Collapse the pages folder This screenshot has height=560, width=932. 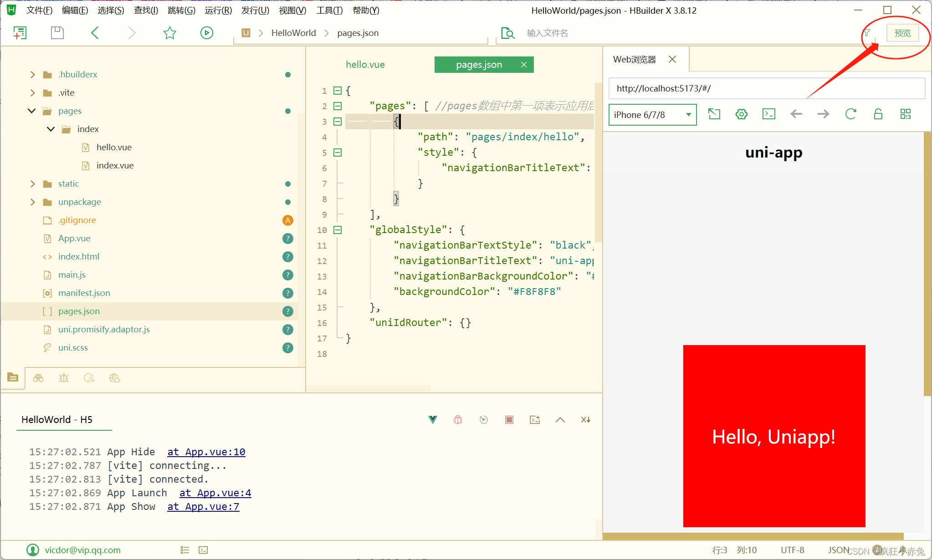coord(32,111)
